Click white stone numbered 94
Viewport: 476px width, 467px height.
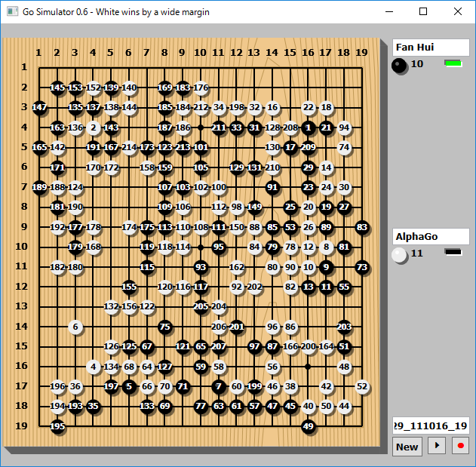(x=344, y=128)
